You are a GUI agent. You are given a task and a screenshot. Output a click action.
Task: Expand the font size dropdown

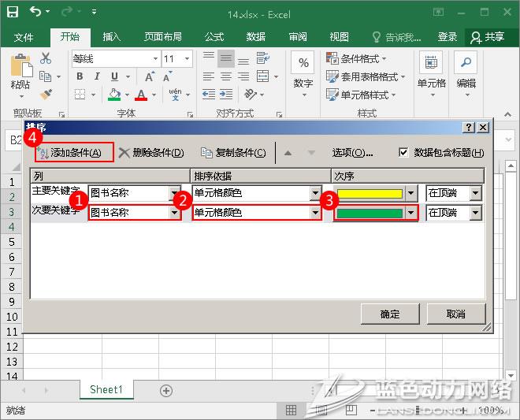click(x=187, y=59)
